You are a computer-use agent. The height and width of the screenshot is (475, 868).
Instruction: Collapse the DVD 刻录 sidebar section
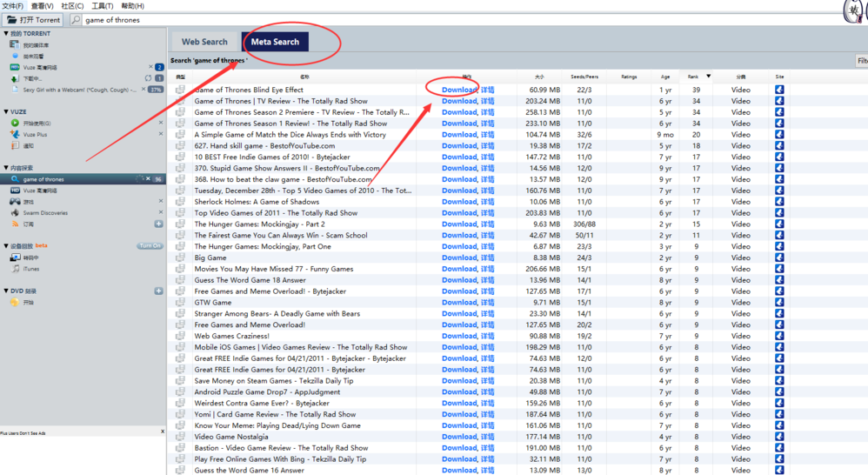click(6, 291)
